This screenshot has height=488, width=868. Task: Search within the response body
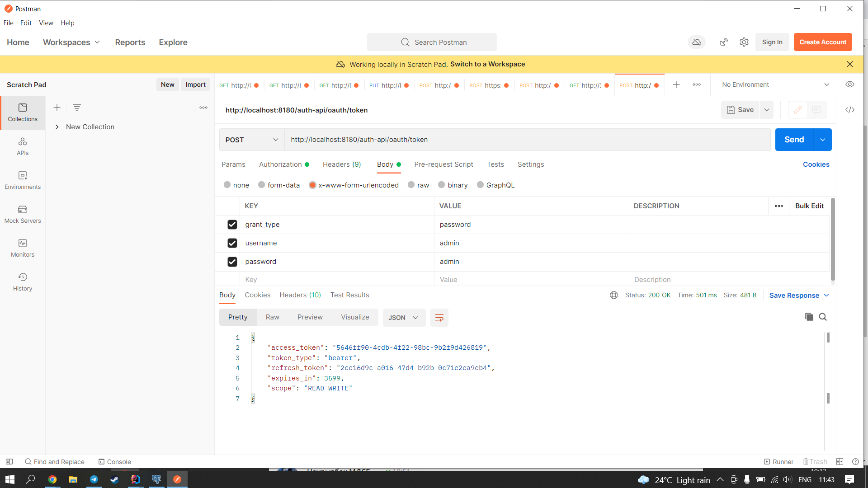(823, 317)
